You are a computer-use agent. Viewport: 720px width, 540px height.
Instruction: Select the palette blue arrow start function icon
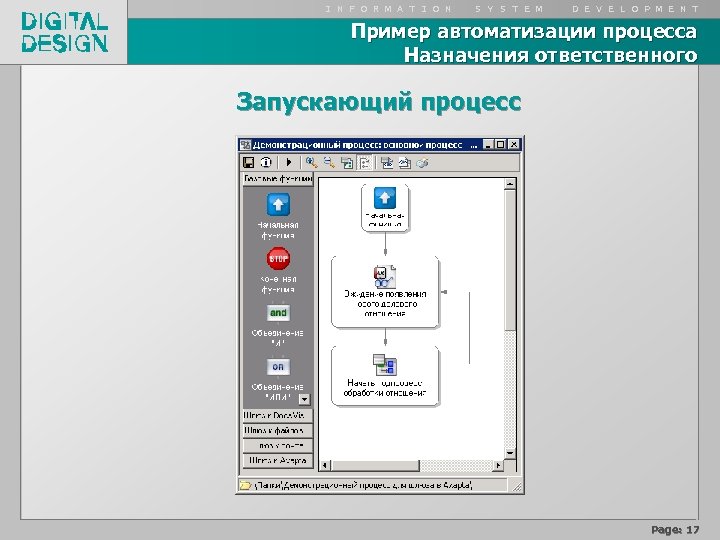(x=278, y=204)
